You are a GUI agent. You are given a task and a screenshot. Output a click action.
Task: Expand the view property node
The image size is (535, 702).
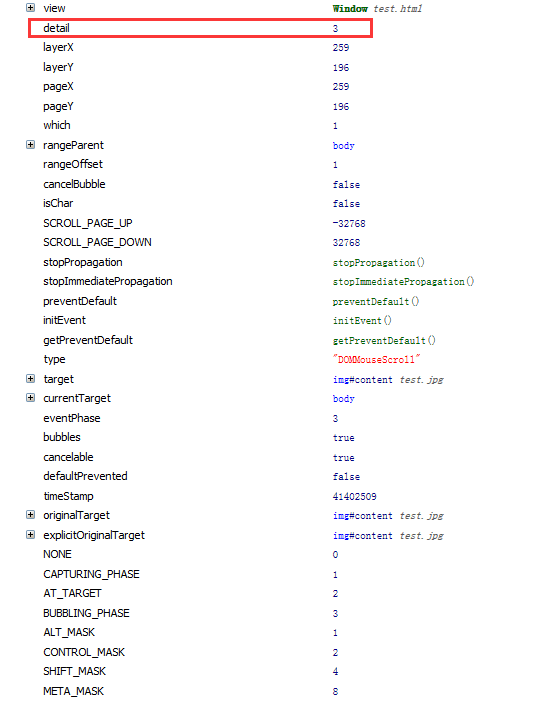click(x=30, y=8)
